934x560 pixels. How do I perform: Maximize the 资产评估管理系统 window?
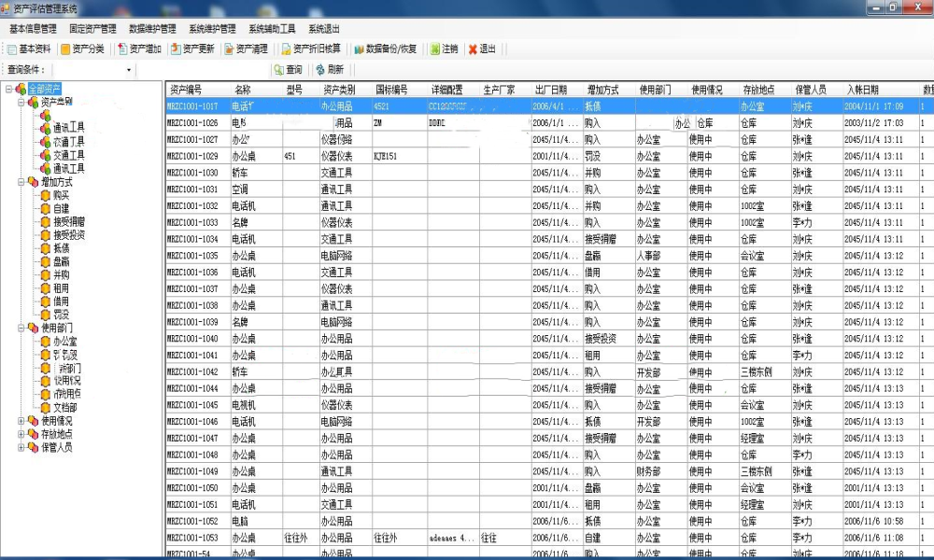click(x=894, y=7)
